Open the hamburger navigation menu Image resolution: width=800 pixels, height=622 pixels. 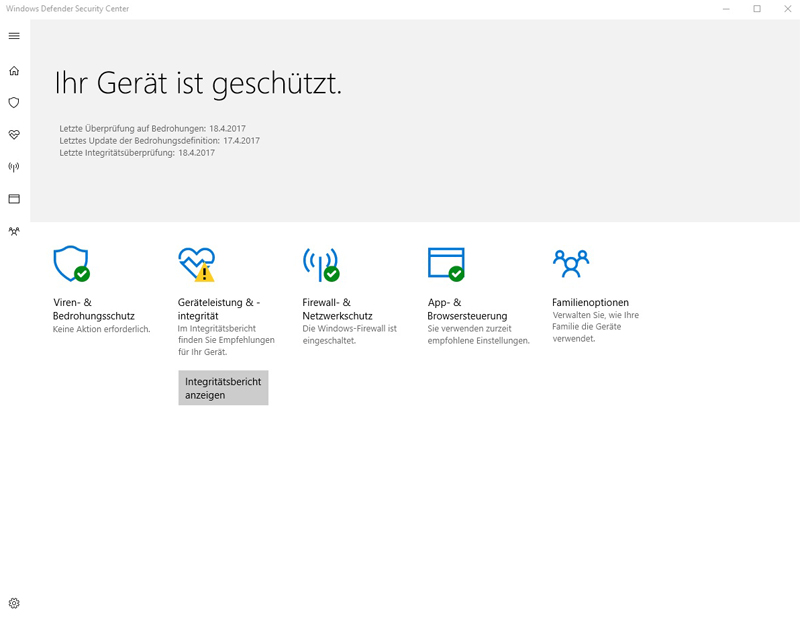pos(14,36)
